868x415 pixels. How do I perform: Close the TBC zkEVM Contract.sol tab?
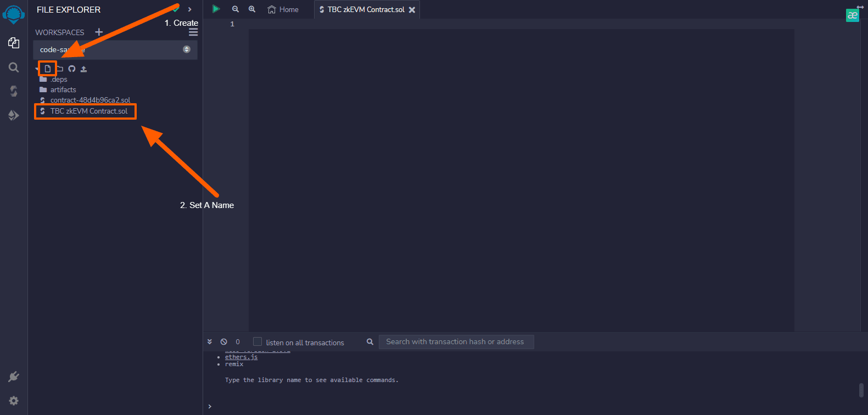pos(412,10)
